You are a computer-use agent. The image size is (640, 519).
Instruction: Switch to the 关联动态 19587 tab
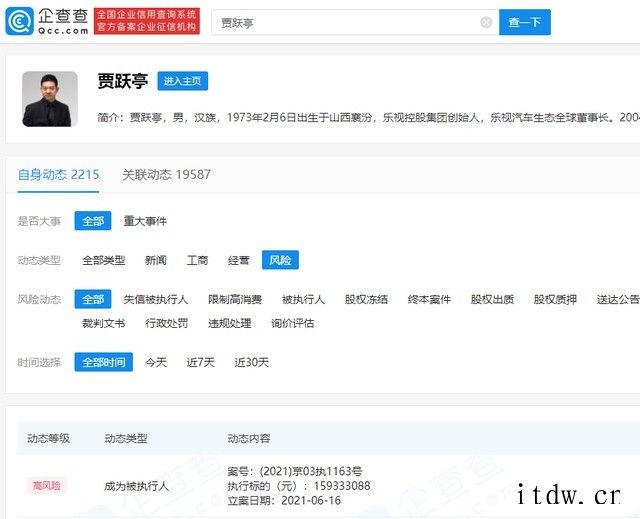[x=166, y=175]
